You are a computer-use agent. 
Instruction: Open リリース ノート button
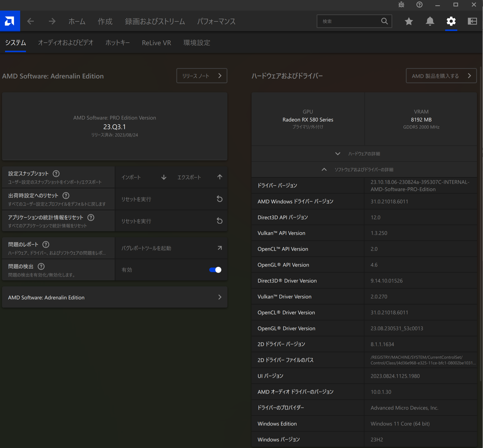[x=202, y=76]
